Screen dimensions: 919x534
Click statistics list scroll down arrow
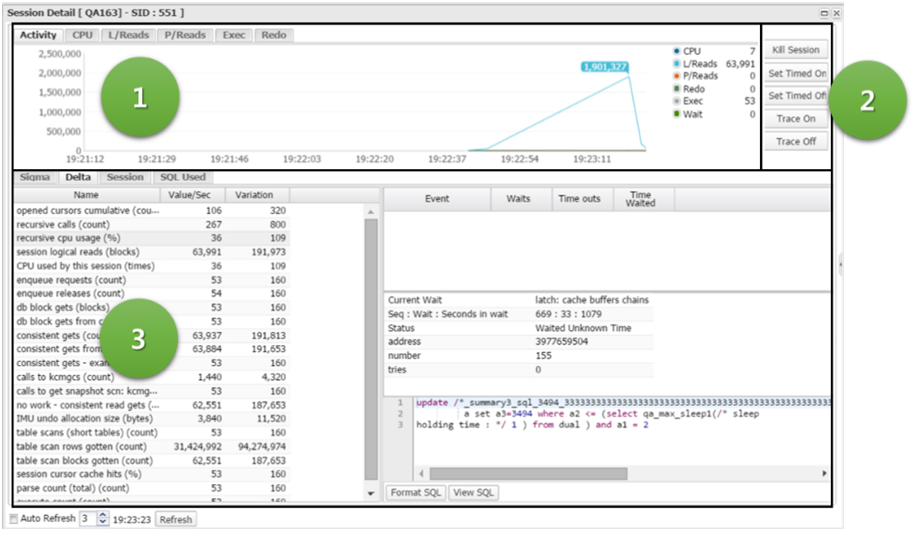pos(370,494)
